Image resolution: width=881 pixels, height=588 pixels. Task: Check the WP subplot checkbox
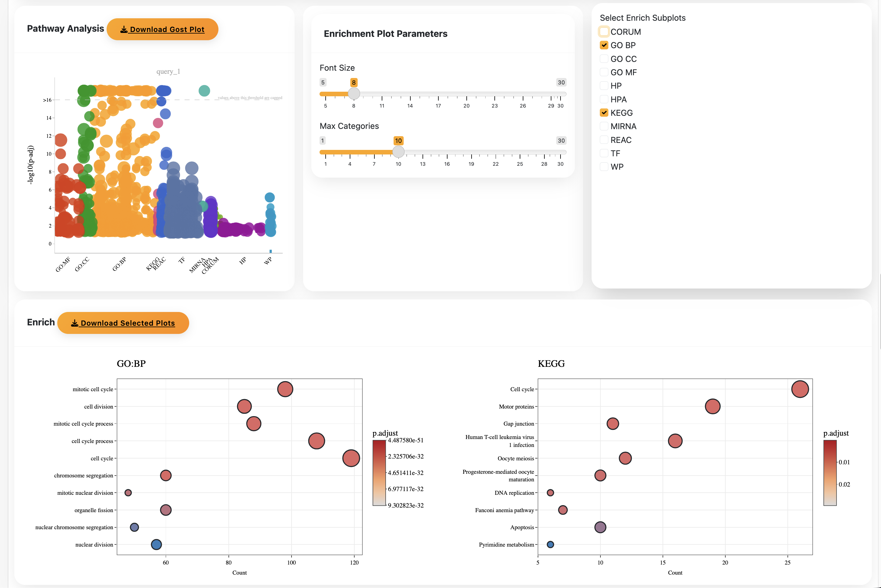[603, 167]
